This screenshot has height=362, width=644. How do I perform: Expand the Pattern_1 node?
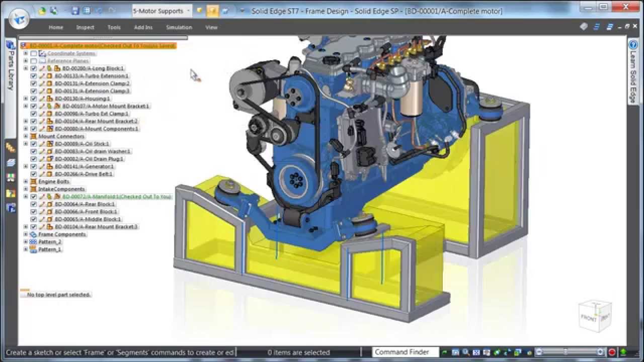coord(26,249)
